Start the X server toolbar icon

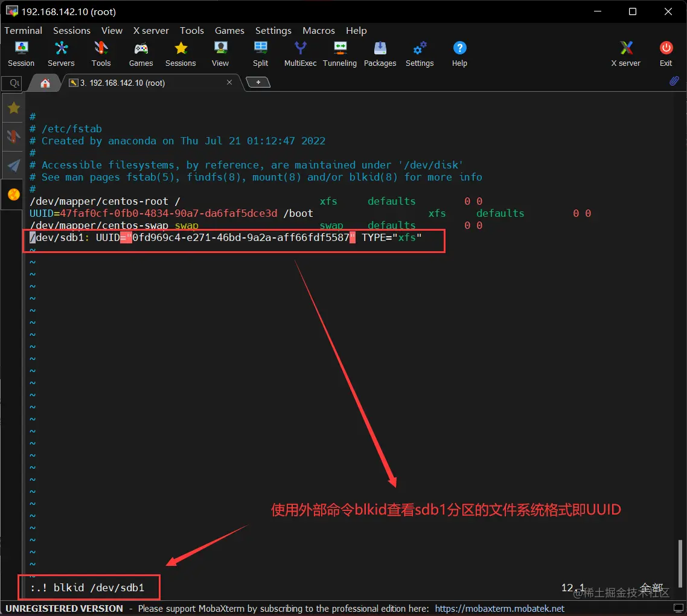626,54
